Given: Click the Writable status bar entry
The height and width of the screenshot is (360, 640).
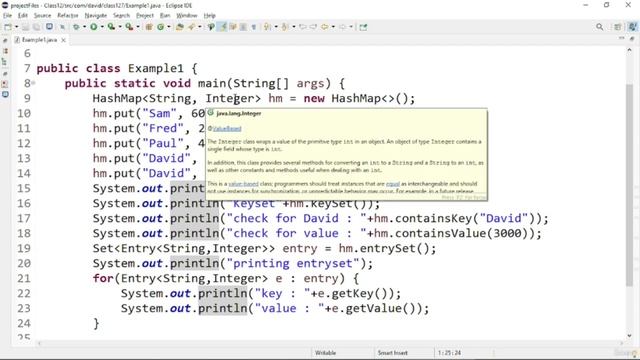Looking at the screenshot, I should pos(325,353).
